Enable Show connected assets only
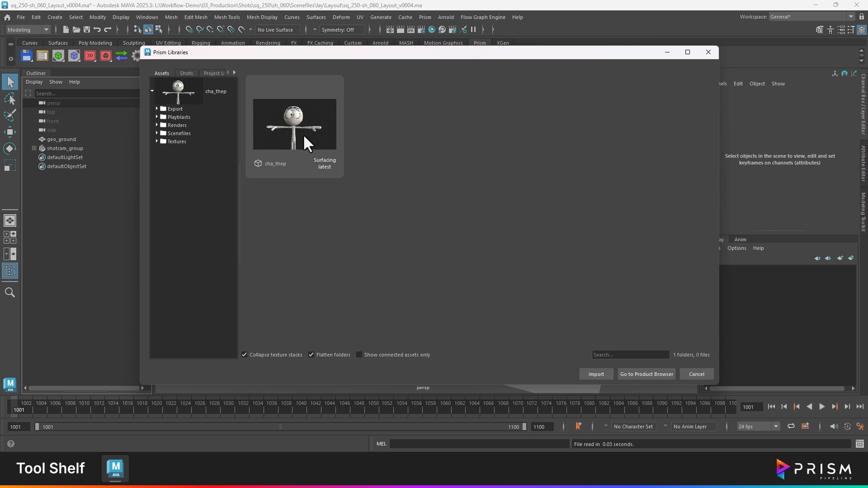The width and height of the screenshot is (868, 488). point(359,355)
